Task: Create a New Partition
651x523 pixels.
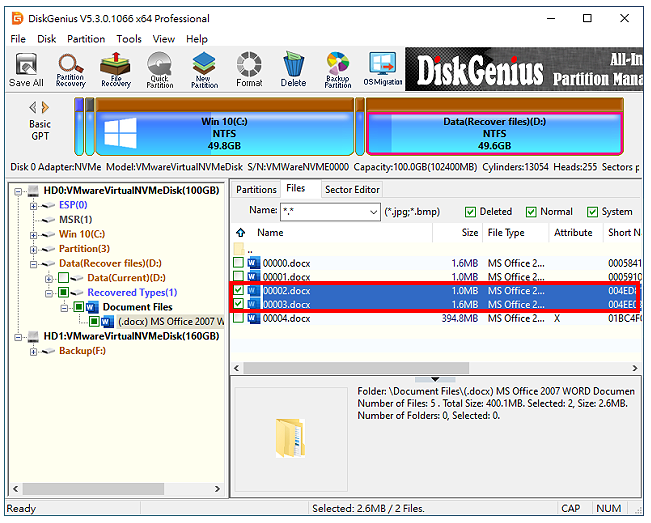Action: click(204, 70)
